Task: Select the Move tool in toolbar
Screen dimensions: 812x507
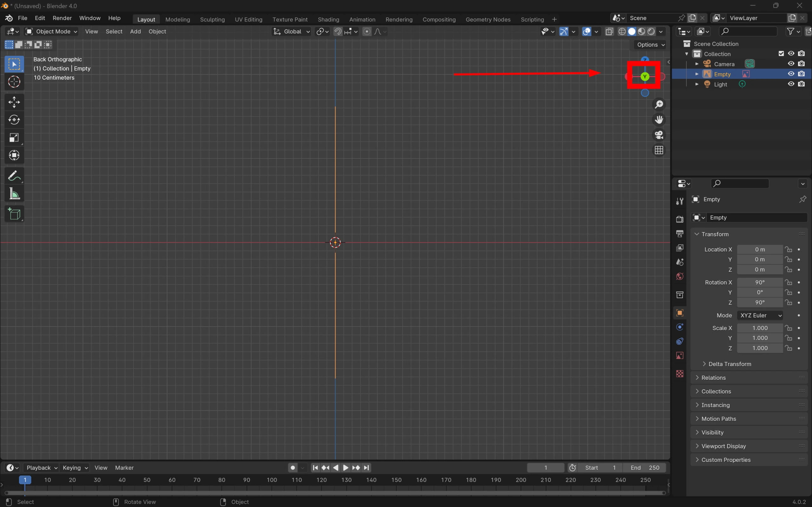Action: (x=14, y=102)
